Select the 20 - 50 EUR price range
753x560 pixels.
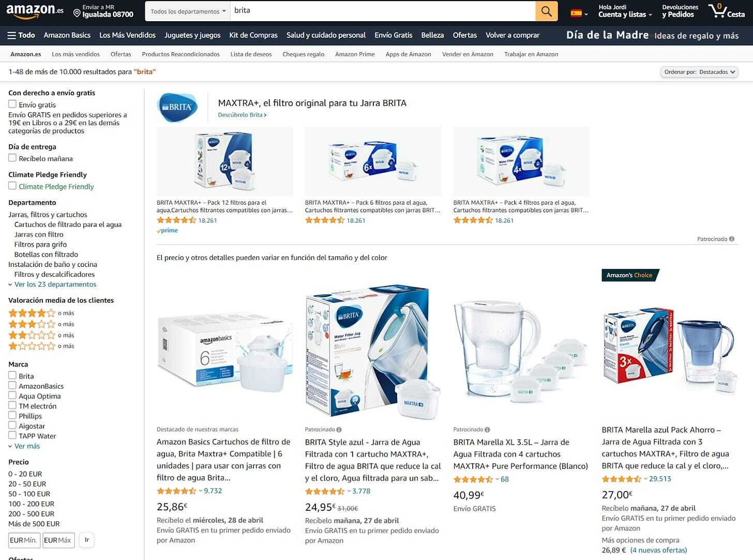[x=27, y=484]
